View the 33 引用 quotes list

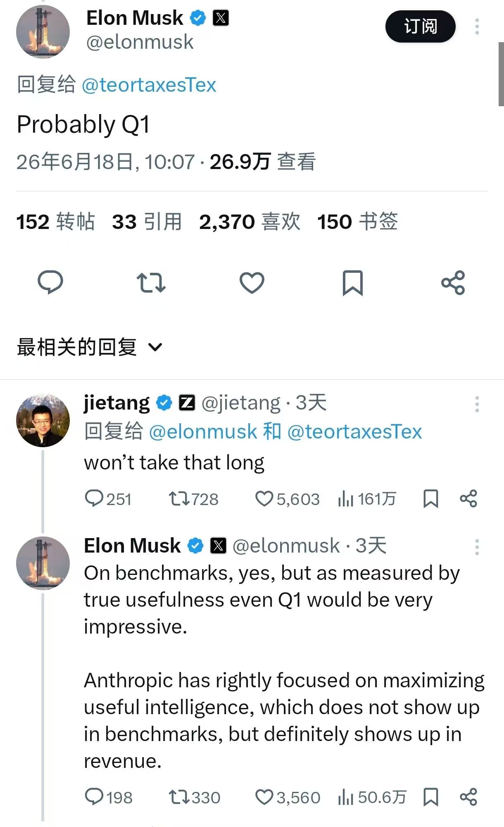147,222
